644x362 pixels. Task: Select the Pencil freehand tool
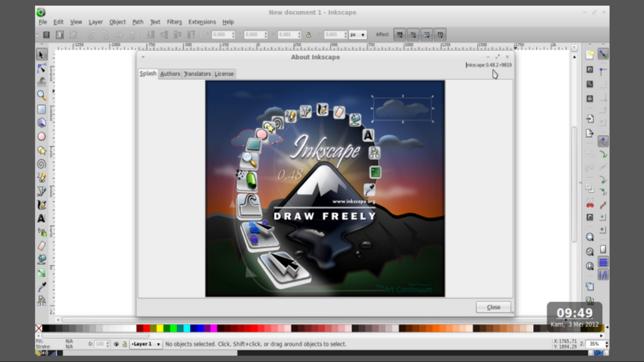pyautogui.click(x=42, y=177)
